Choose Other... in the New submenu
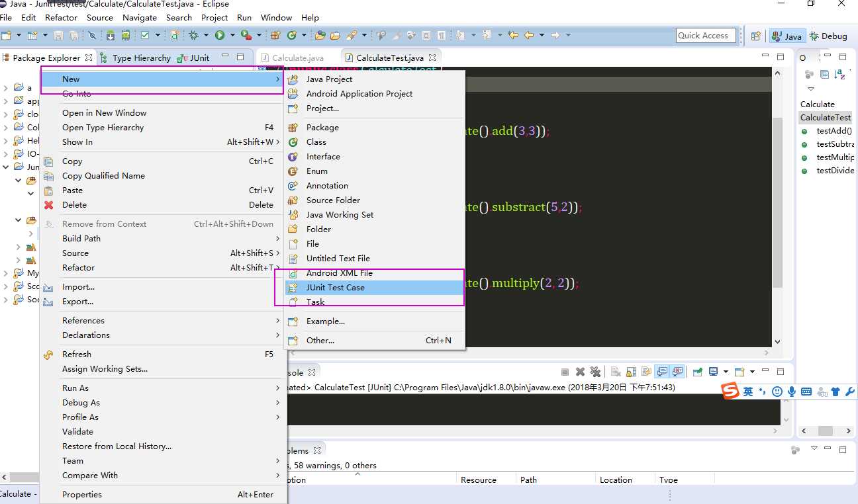Viewport: 858px width, 504px height. tap(375, 340)
